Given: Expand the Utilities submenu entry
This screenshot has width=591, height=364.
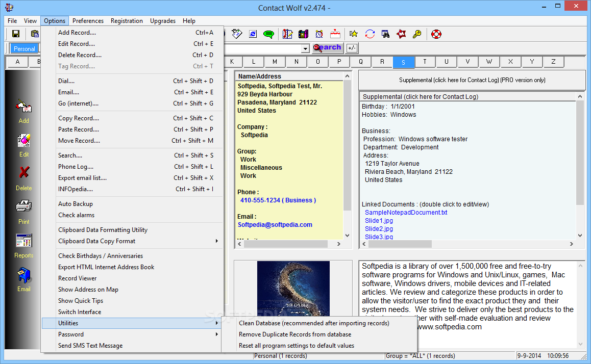Looking at the screenshot, I should (x=131, y=323).
